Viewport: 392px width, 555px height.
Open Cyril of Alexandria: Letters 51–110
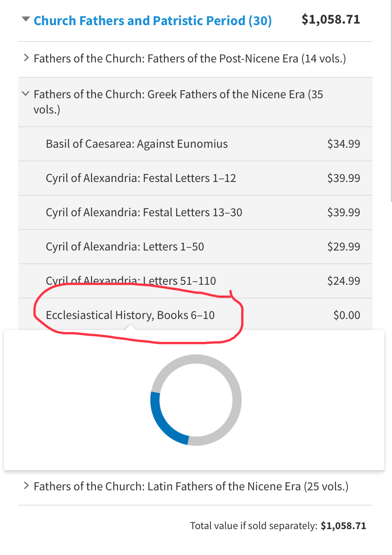tap(131, 281)
